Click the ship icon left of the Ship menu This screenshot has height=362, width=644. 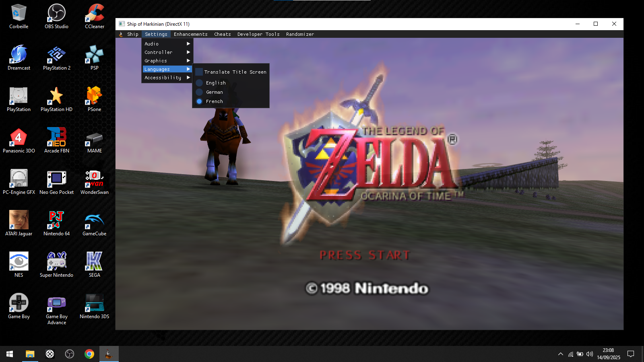click(x=121, y=34)
